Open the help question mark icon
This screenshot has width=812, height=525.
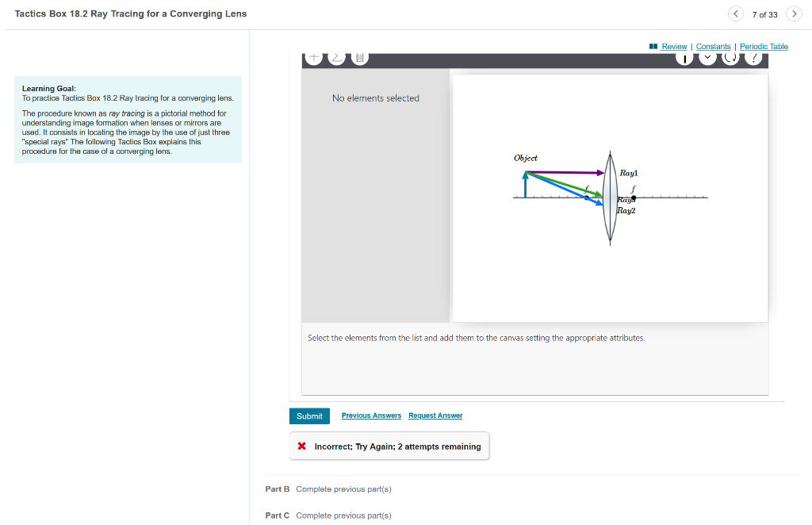point(753,56)
